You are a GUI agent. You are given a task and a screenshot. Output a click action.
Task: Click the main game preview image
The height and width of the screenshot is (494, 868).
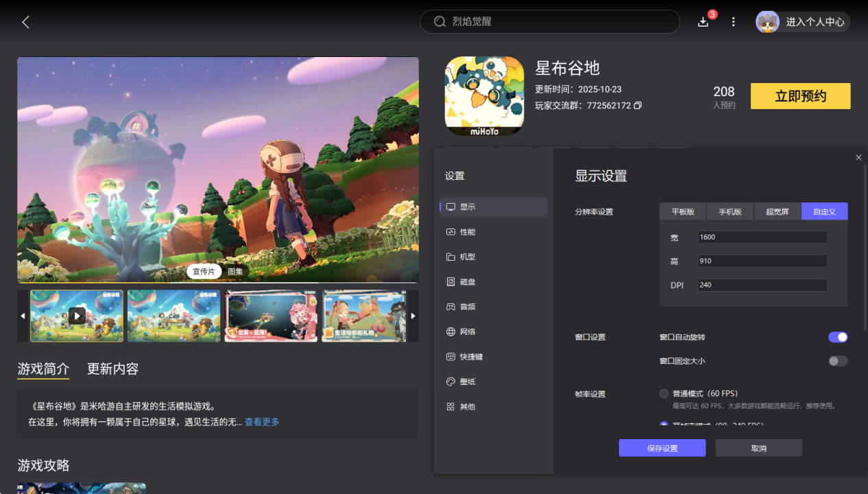point(218,169)
